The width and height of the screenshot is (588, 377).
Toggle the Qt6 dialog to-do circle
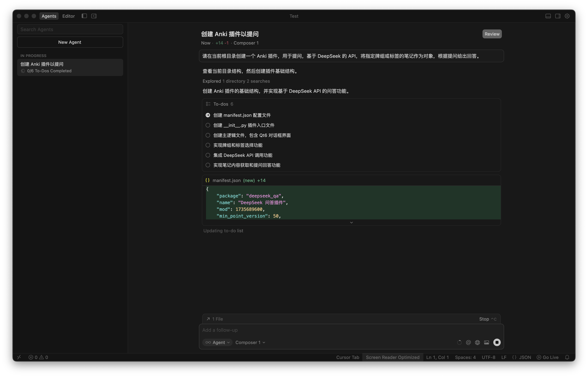pyautogui.click(x=208, y=135)
